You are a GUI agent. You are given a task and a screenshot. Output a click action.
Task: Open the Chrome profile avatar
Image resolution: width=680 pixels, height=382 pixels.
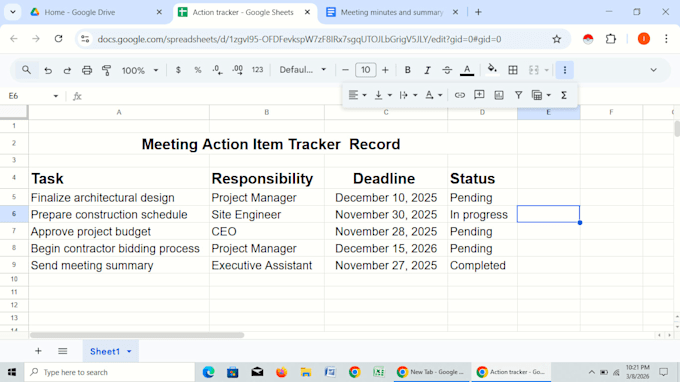click(644, 39)
